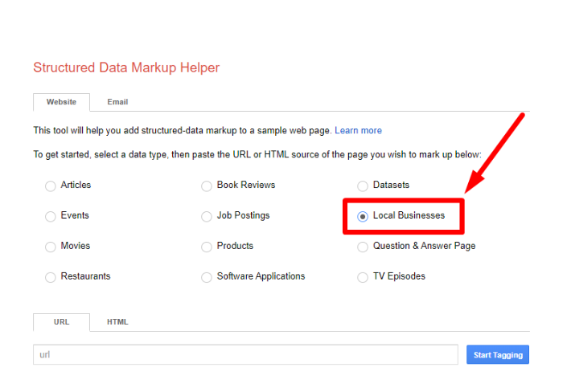
Task: Open the HTML input tab
Action: coord(117,322)
